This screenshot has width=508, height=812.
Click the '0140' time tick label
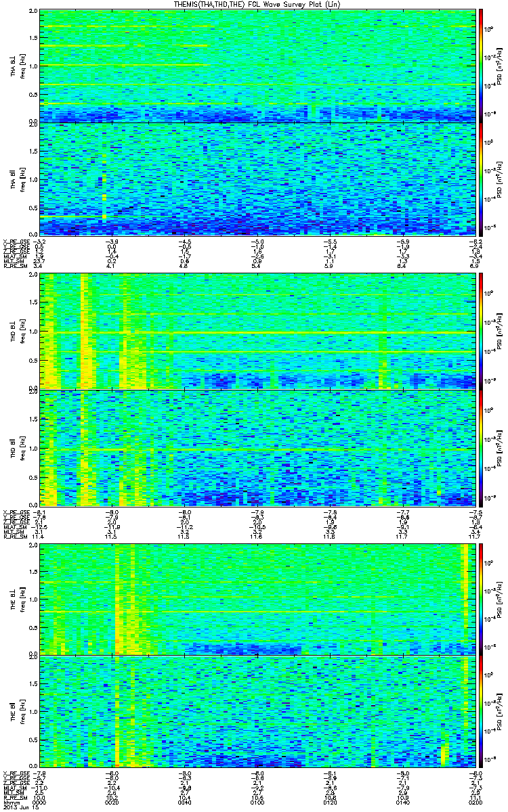click(402, 803)
